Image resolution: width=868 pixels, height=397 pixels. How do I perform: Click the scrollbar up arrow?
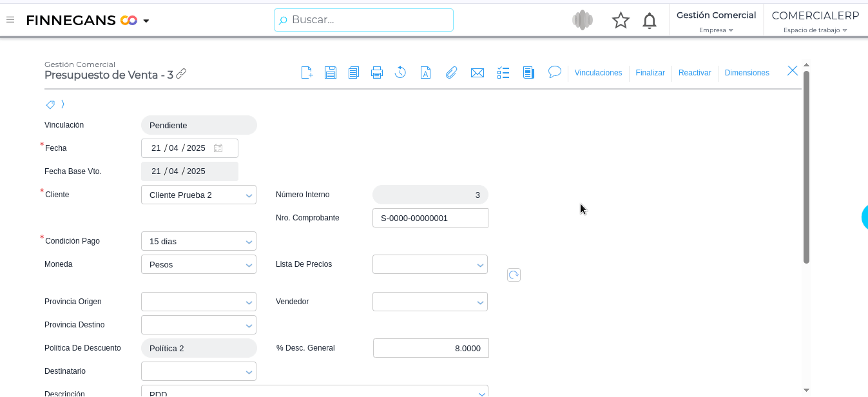pos(806,66)
